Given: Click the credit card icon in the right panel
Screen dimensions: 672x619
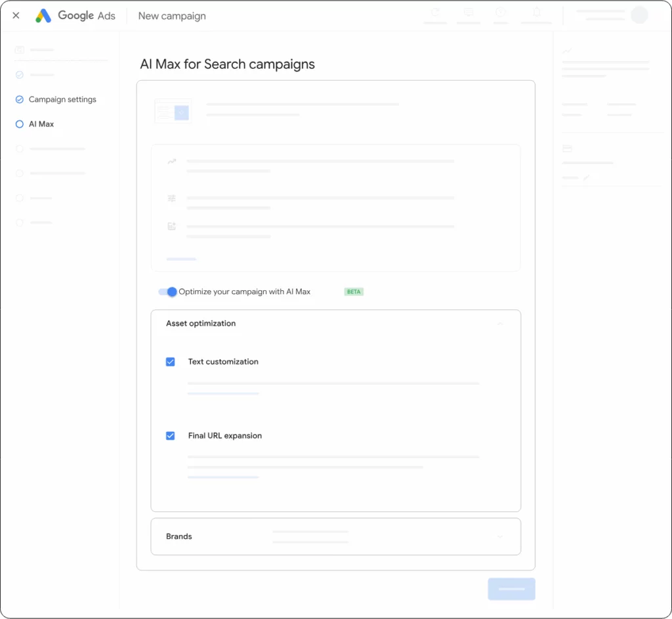Looking at the screenshot, I should 567,149.
